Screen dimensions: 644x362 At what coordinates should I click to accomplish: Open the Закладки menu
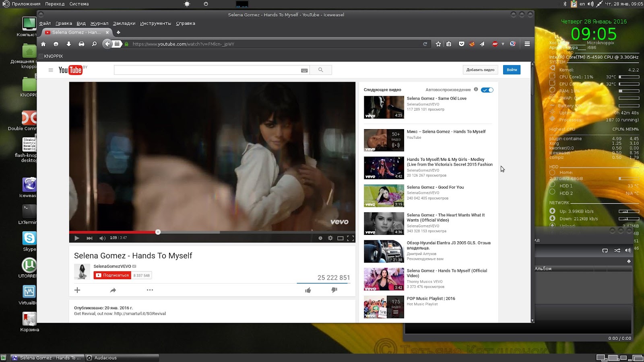point(124,23)
